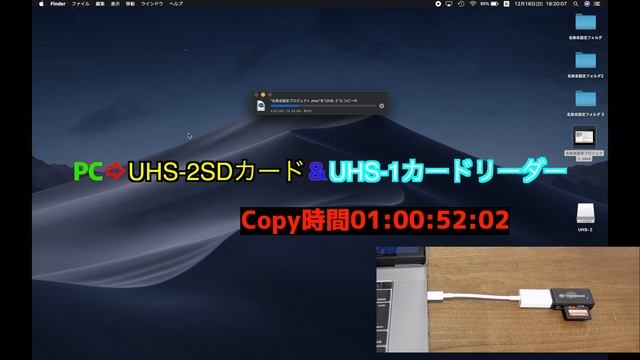Open the 表示 menu
Image resolution: width=640 pixels, height=360 pixels.
[116, 4]
